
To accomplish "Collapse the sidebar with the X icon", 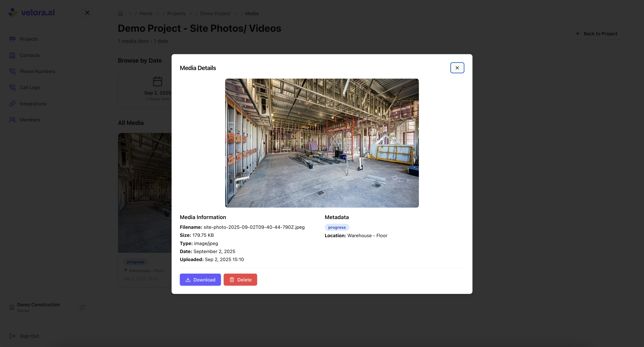I will coord(87,13).
